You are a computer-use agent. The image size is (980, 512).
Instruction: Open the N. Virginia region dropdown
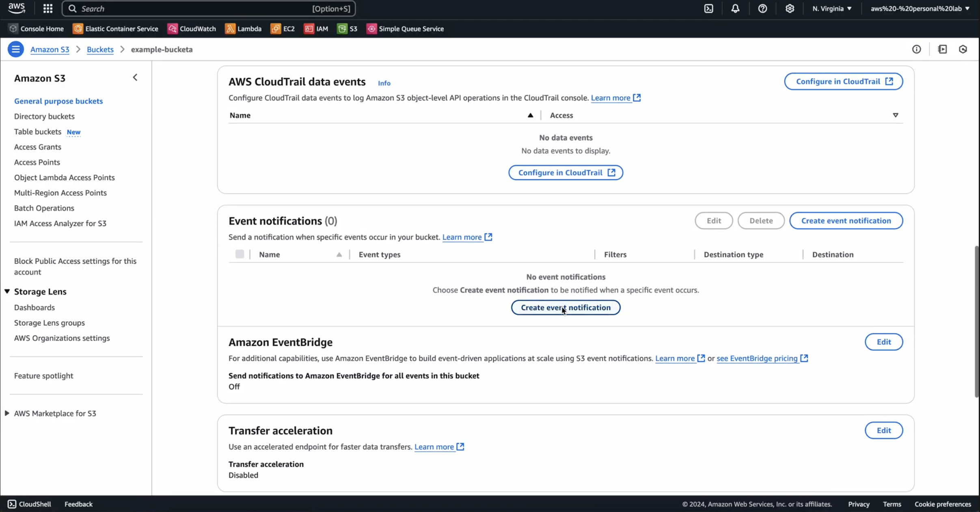click(x=832, y=9)
